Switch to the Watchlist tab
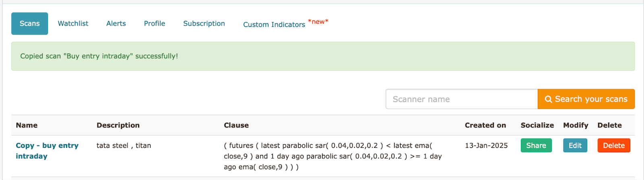The image size is (644, 180). coord(73,24)
